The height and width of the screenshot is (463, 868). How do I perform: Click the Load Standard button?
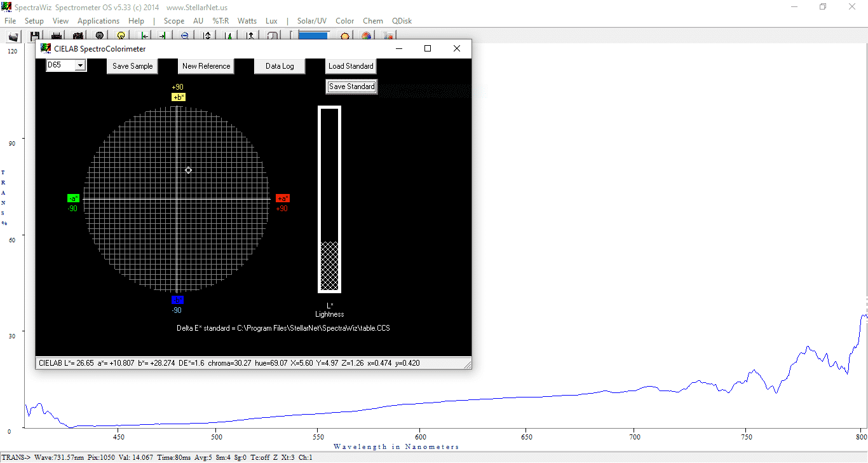click(x=351, y=66)
